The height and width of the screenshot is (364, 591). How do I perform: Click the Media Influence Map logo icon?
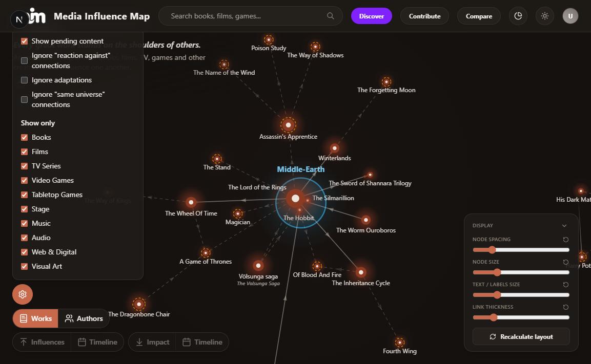(x=36, y=16)
